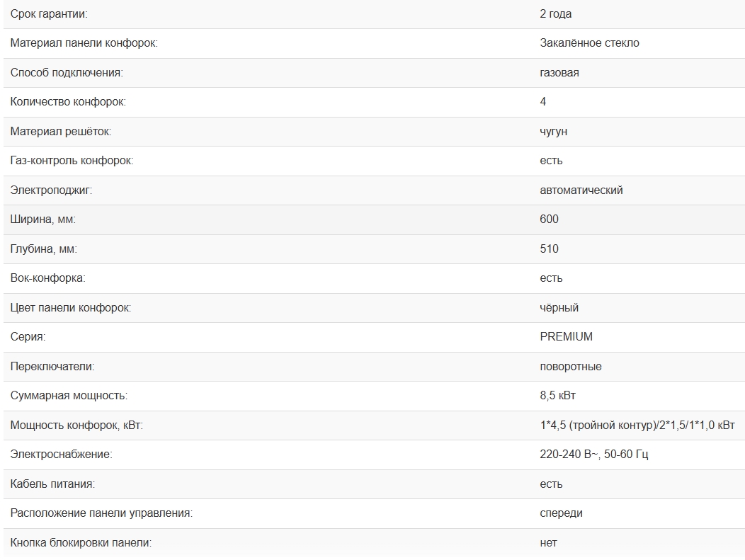The height and width of the screenshot is (560, 745).
Task: Click the highlighted "Ширина, мм:" row label
Action: point(42,219)
